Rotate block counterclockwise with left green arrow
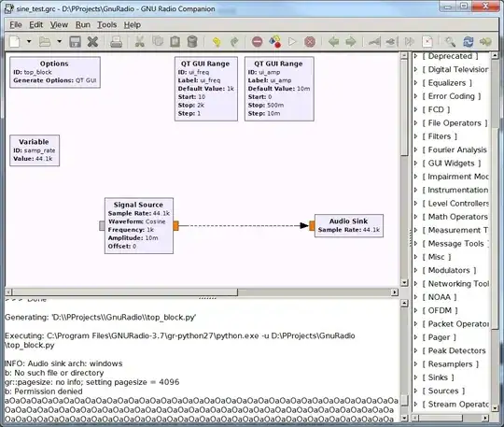The image size is (504, 427). click(333, 42)
